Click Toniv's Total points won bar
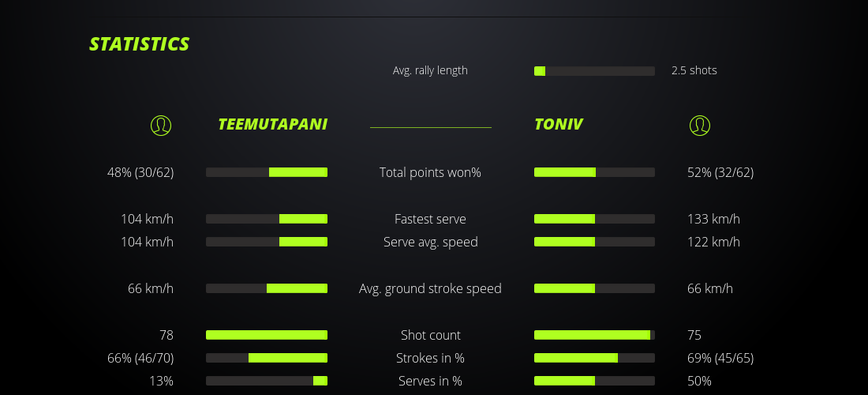Viewport: 868px width, 395px height. 594,172
